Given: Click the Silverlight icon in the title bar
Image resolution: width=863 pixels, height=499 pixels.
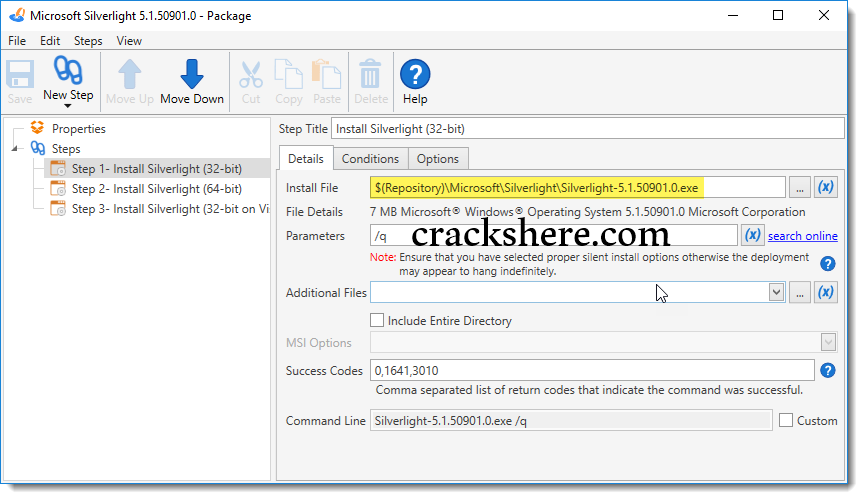Looking at the screenshot, I should pos(17,15).
